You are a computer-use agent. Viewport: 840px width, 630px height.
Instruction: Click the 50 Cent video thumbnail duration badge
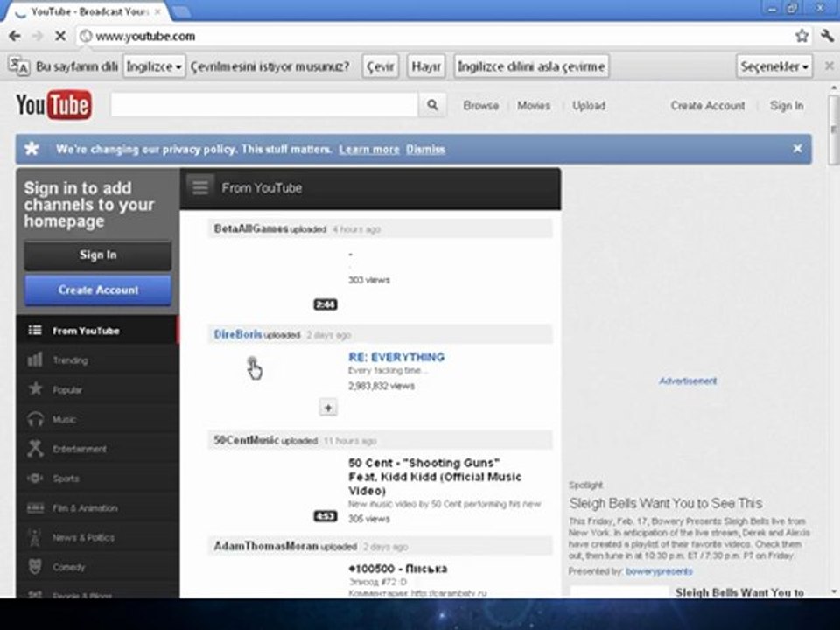pos(325,516)
